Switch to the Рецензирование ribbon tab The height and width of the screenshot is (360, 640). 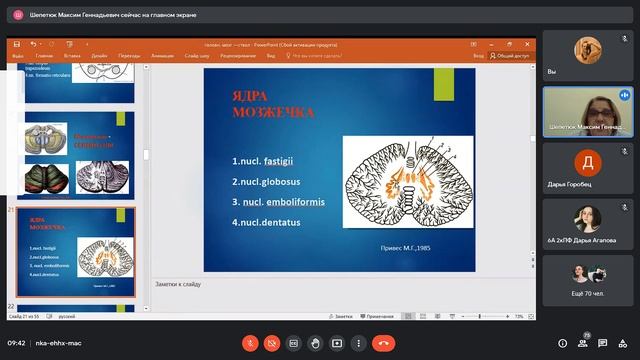pos(238,56)
